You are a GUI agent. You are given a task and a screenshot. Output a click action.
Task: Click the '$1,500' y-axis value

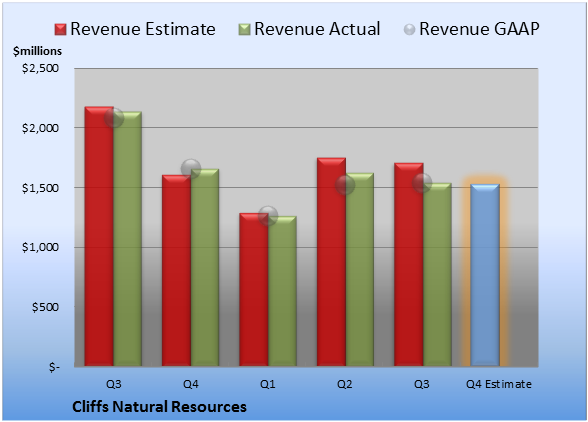[x=40, y=188]
